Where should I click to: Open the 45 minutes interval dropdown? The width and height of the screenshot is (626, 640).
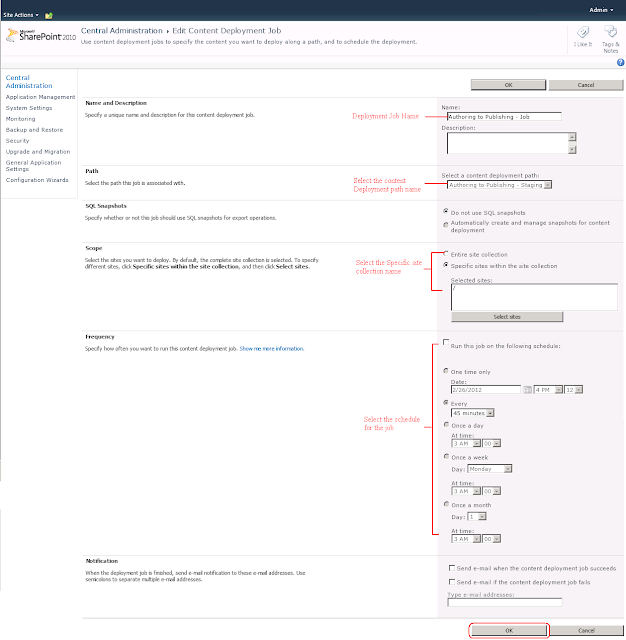click(x=473, y=413)
